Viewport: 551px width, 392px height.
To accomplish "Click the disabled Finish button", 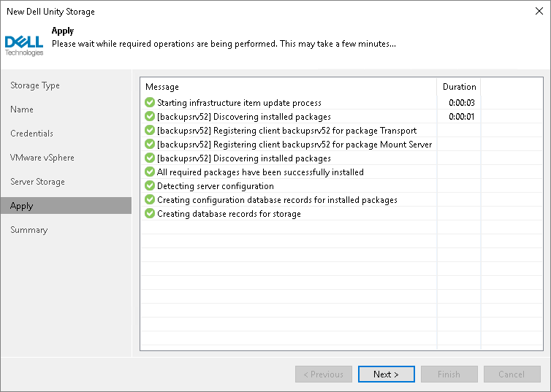I will click(449, 374).
